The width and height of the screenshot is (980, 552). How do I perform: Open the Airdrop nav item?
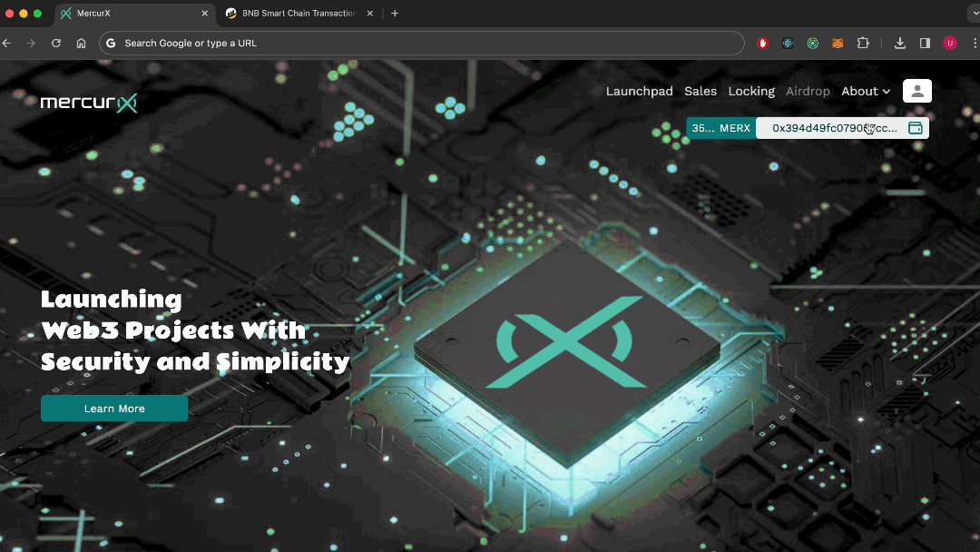(x=808, y=92)
